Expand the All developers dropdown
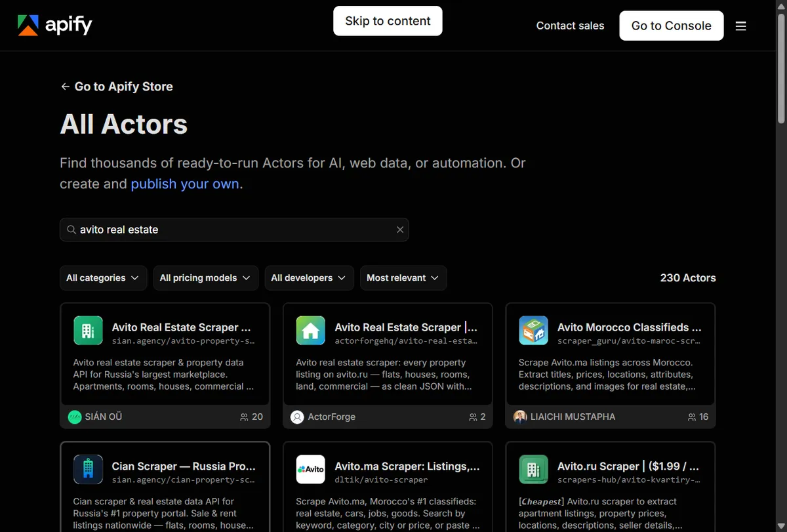The width and height of the screenshot is (787, 532). pyautogui.click(x=310, y=278)
